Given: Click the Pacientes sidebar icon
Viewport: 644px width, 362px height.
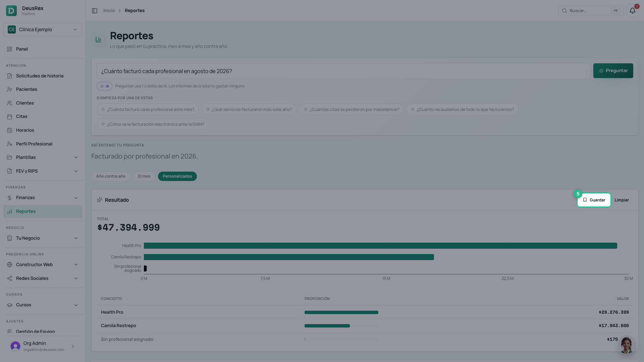Looking at the screenshot, I should click(9, 89).
